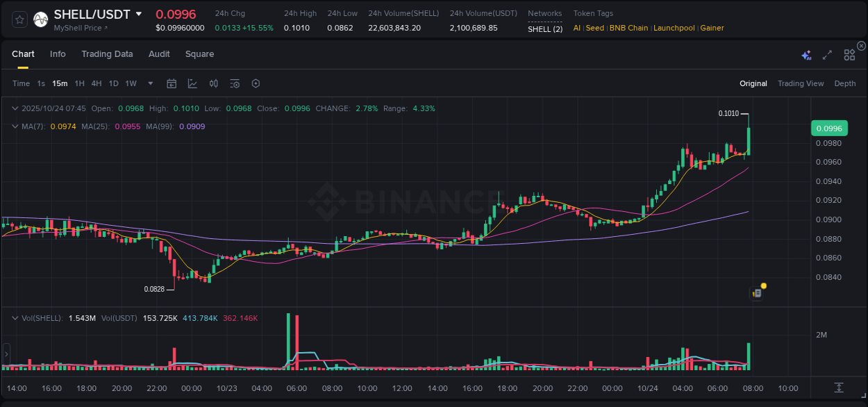Open the extra timeframe dropdown beside 1W

click(150, 83)
